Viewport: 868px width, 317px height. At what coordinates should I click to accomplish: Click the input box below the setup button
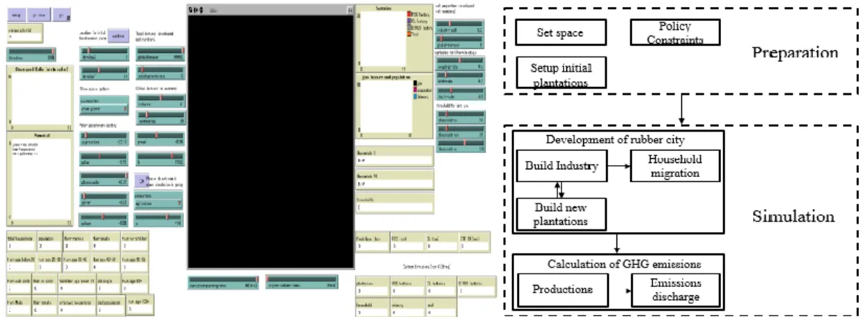coord(26,33)
